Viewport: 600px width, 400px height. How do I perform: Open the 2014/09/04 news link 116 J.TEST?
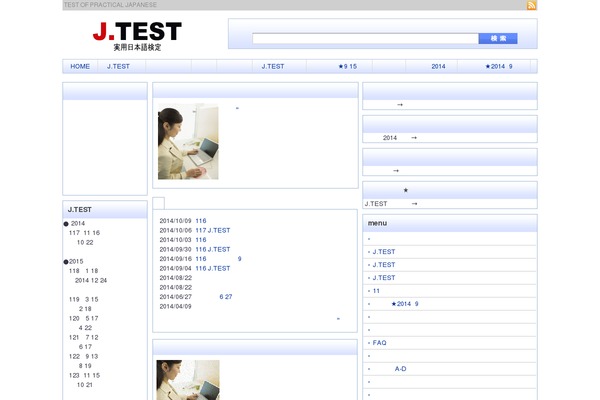tap(213, 269)
